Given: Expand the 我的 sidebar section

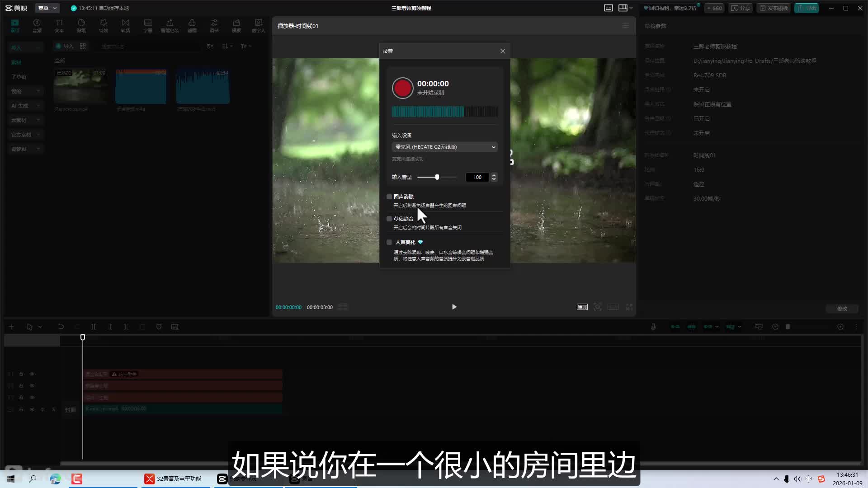Looking at the screenshot, I should point(25,91).
